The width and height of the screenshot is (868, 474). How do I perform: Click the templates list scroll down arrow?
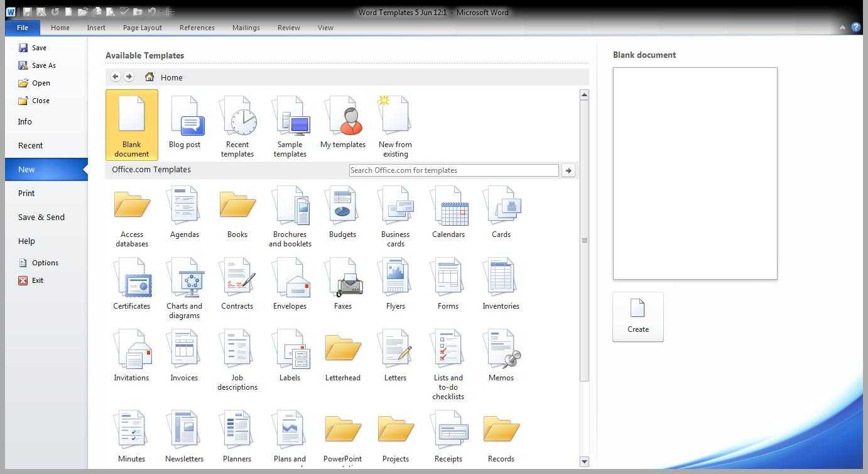[x=584, y=461]
